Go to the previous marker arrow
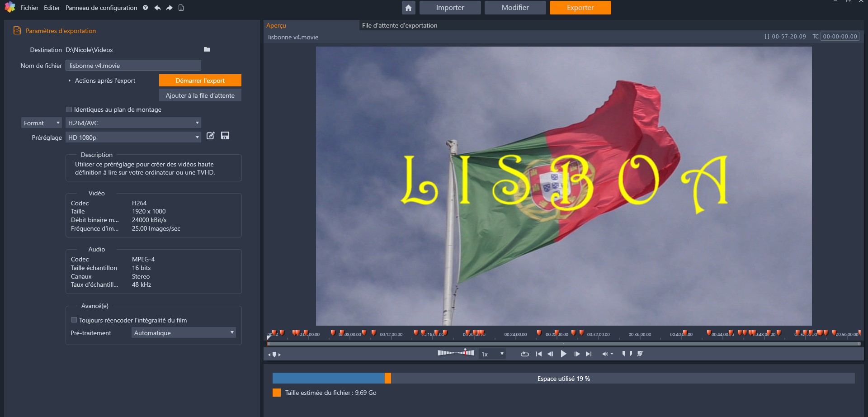868x417 pixels. pos(269,355)
